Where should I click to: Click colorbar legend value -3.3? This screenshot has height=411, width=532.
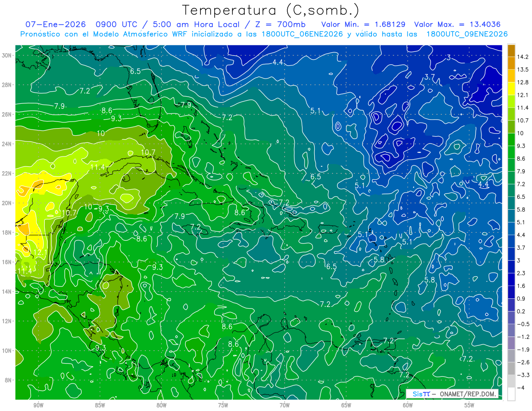[523, 375]
